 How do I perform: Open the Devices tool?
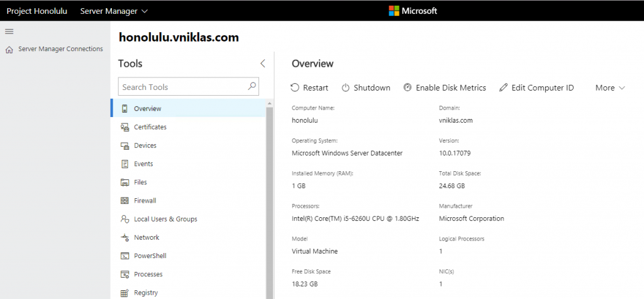coord(188,145)
